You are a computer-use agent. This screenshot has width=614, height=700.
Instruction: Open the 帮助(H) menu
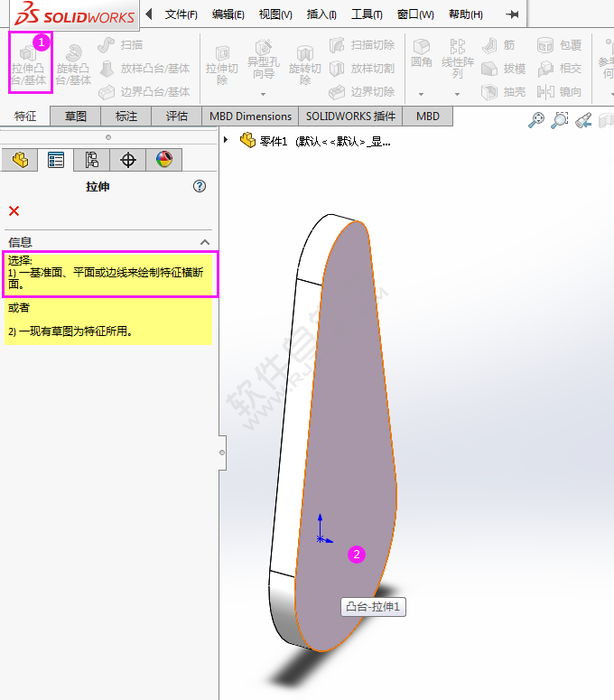[466, 14]
